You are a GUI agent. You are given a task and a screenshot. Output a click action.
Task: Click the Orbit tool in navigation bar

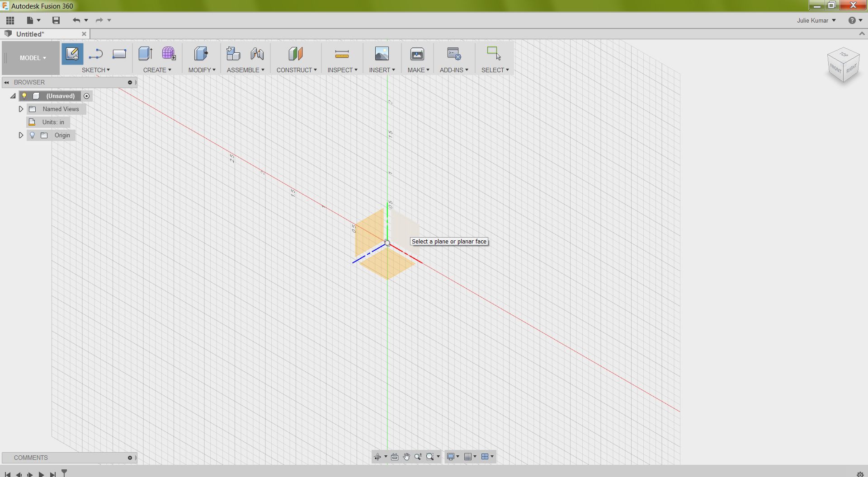[x=378, y=457]
